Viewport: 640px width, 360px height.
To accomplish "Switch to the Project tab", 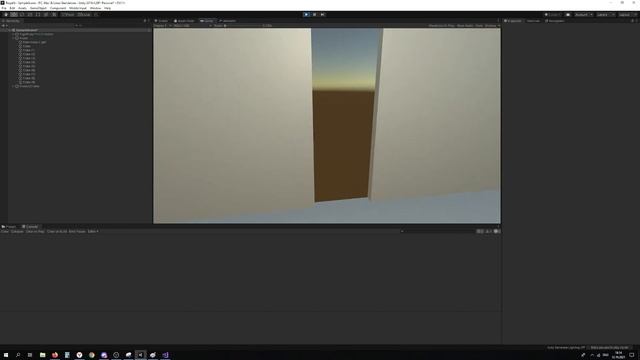I will tap(9, 227).
